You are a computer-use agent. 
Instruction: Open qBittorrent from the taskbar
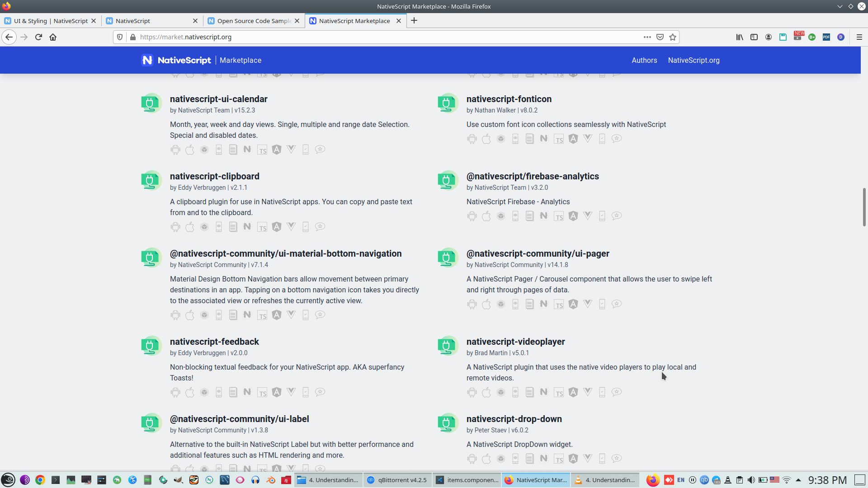(397, 480)
